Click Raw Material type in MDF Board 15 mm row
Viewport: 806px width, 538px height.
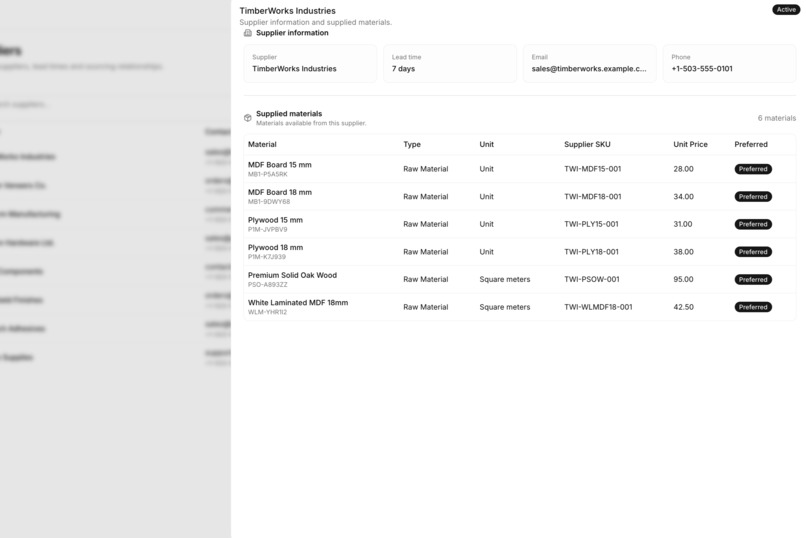coord(426,169)
